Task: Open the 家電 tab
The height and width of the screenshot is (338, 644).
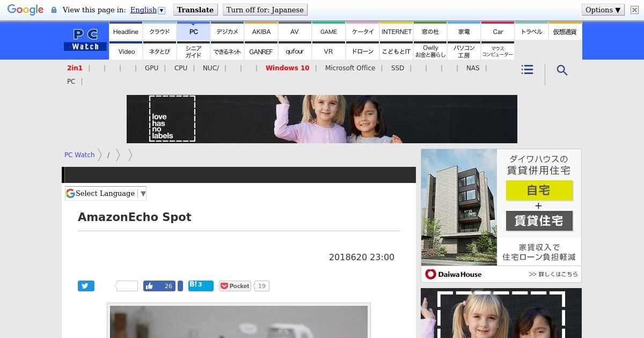Action: click(464, 31)
